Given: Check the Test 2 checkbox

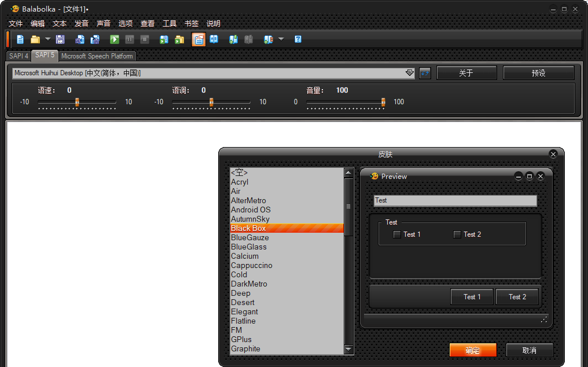Looking at the screenshot, I should click(x=457, y=234).
